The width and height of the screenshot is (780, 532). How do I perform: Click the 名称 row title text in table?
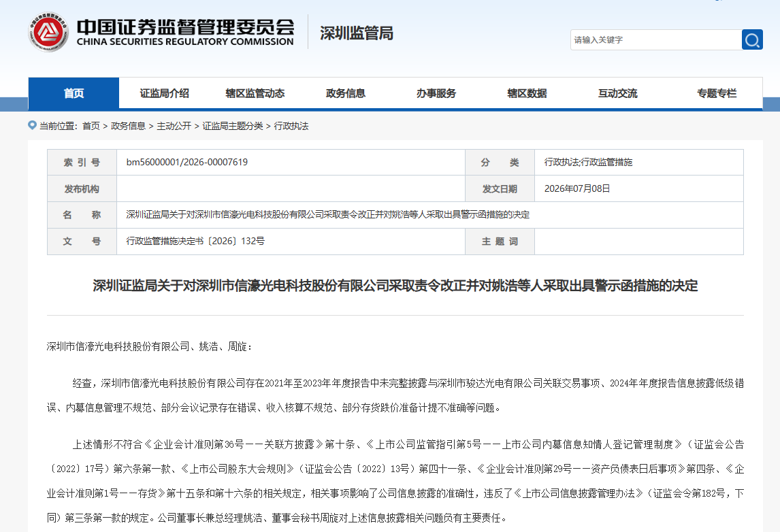pos(327,215)
